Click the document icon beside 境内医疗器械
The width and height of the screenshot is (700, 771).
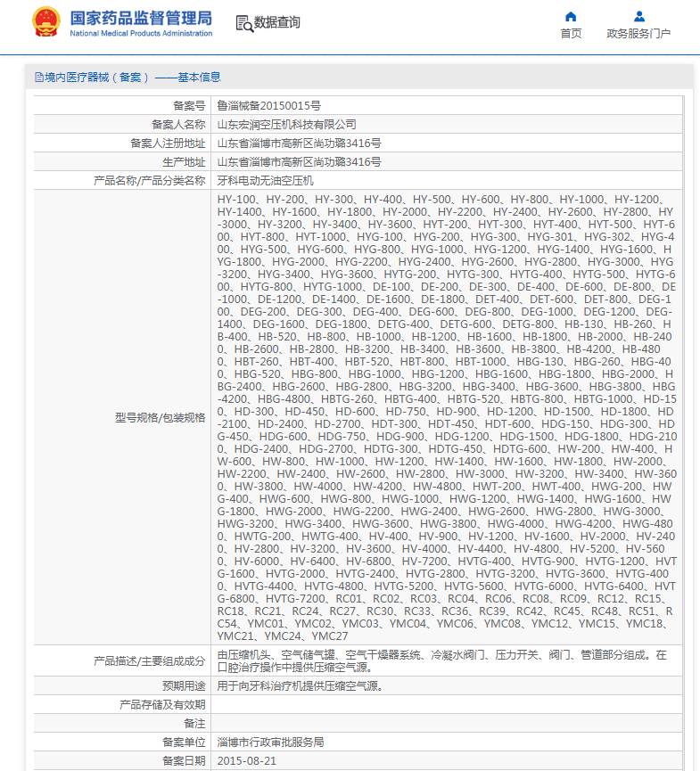pyautogui.click(x=39, y=78)
